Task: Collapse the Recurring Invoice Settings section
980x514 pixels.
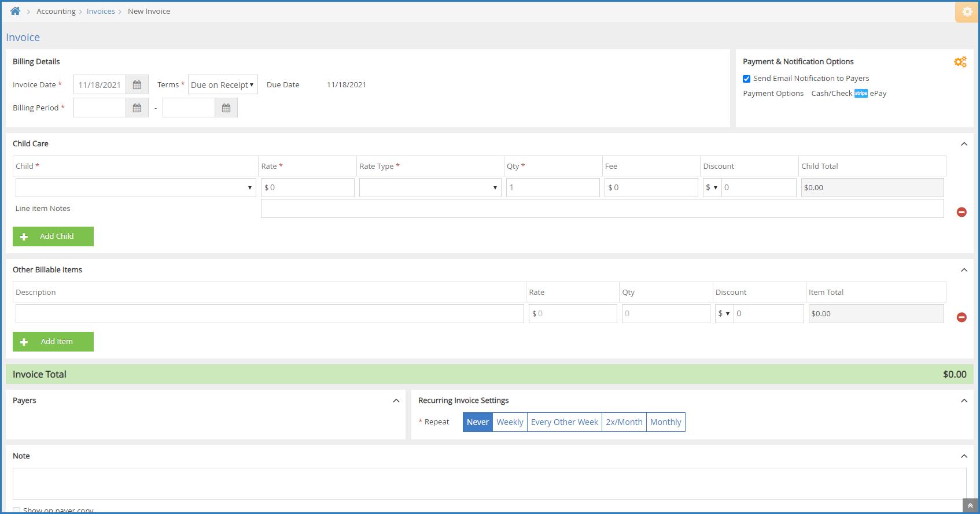Action: point(964,401)
